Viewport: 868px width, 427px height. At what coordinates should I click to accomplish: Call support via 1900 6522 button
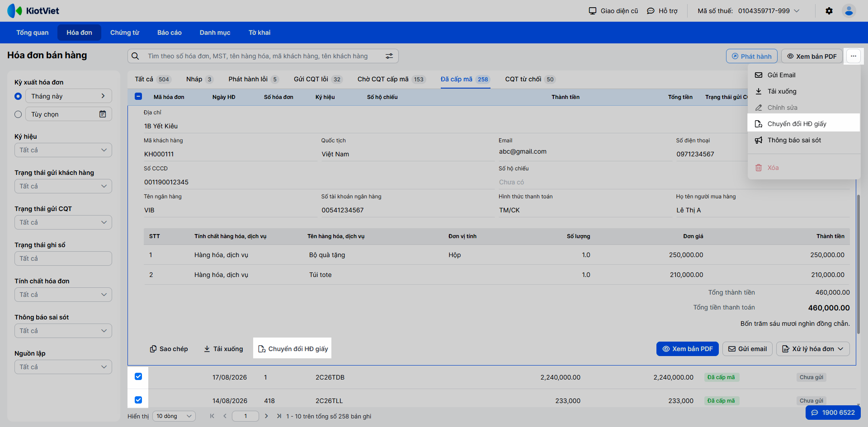click(833, 413)
